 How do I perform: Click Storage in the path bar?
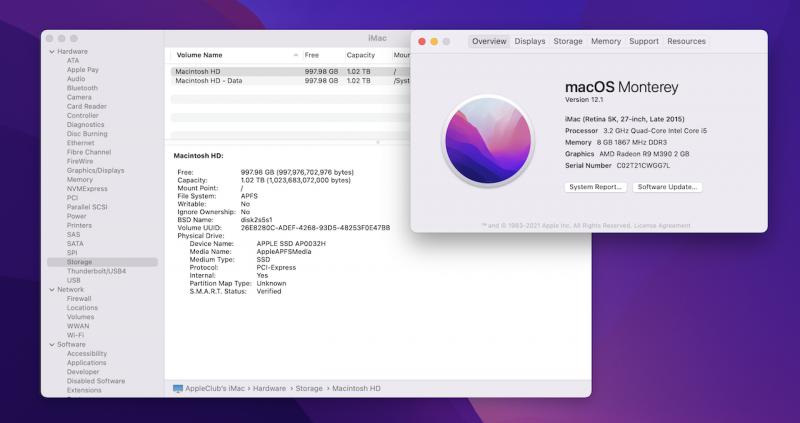(x=309, y=389)
